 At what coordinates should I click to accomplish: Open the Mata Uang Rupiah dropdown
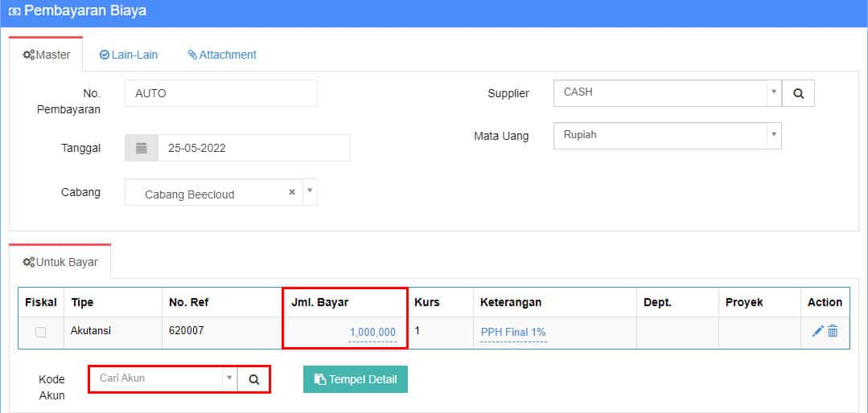coord(774,135)
